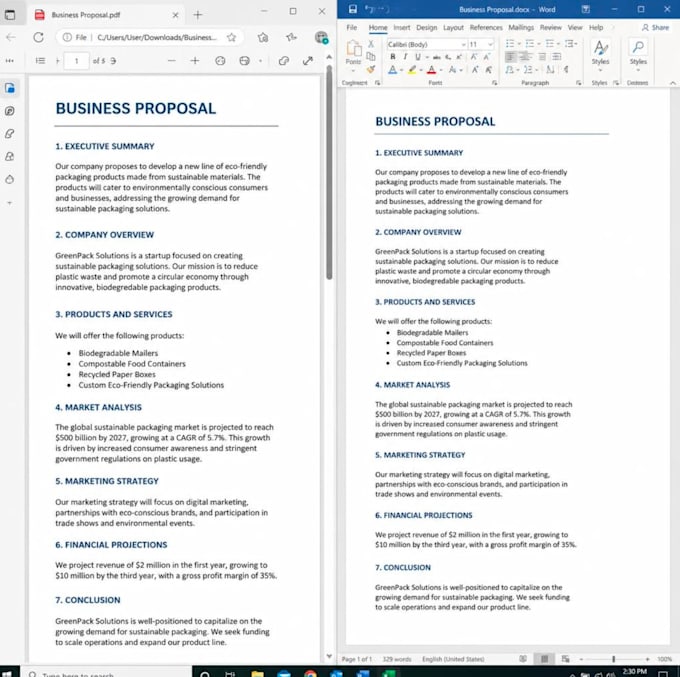Click the Back arrow in the PDF browser
Screen dimensions: 680x677
pyautogui.click(x=11, y=37)
